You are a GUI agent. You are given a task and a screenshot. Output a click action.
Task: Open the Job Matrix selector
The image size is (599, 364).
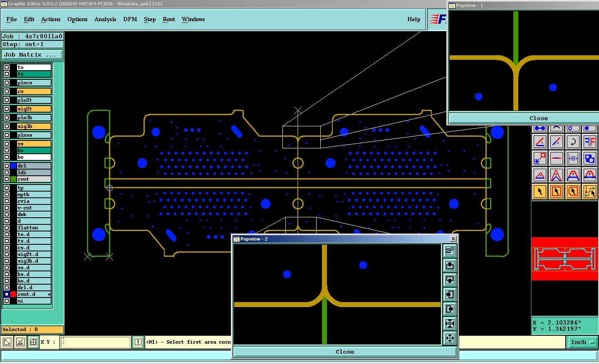point(32,54)
